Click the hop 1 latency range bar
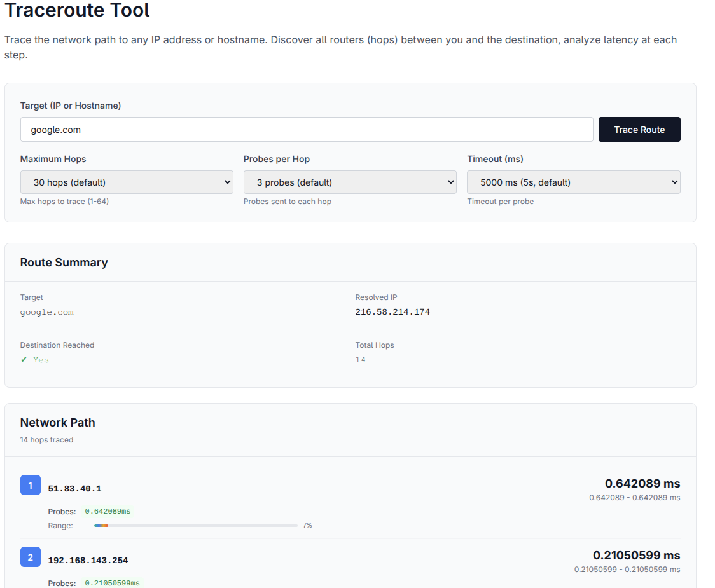Screen dimensions: 715x588 195,525
